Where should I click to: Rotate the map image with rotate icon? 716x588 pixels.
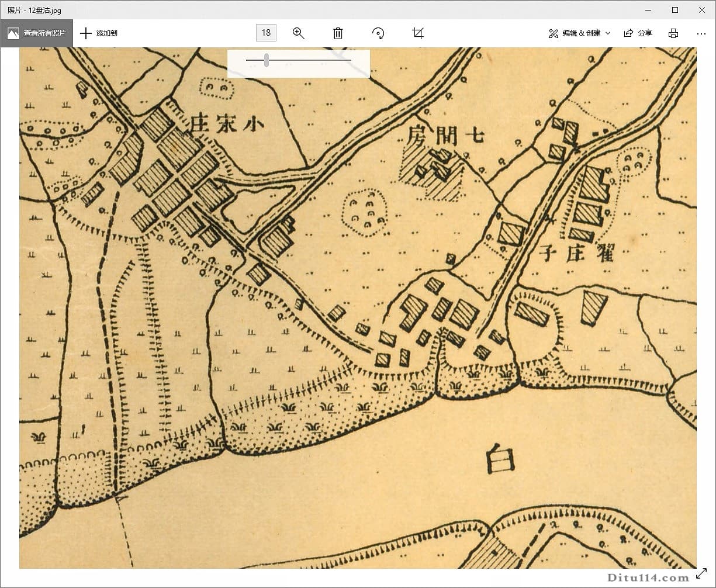click(x=378, y=33)
